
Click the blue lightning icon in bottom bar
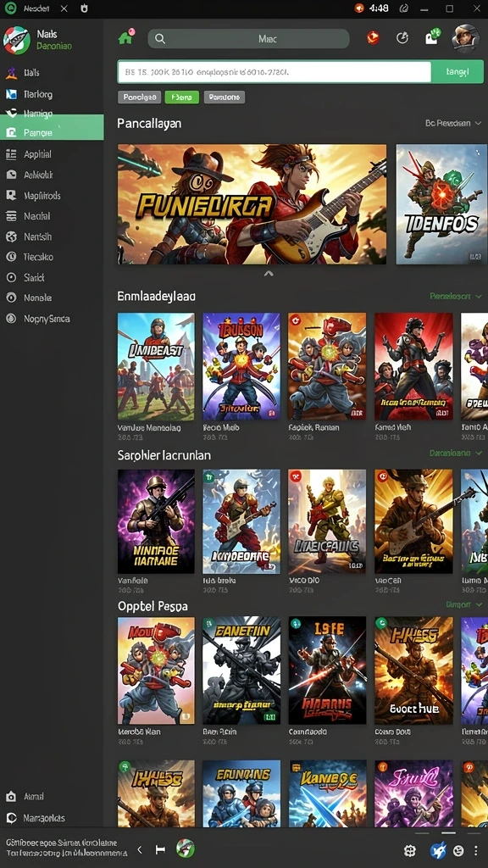click(438, 850)
